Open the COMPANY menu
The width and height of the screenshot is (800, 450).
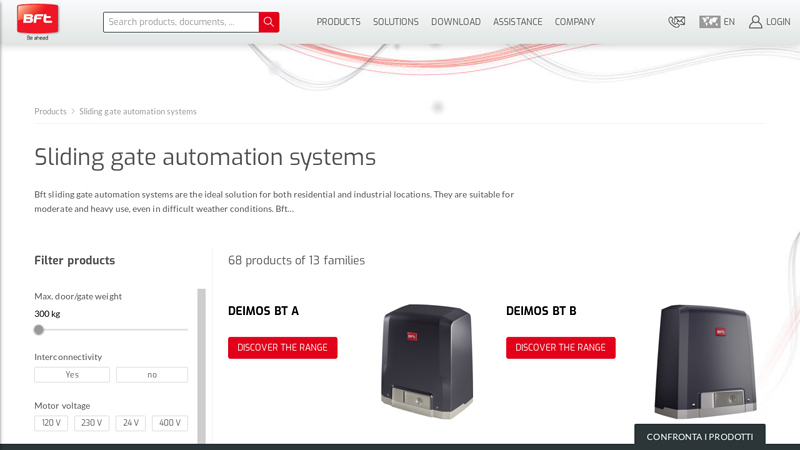[575, 22]
